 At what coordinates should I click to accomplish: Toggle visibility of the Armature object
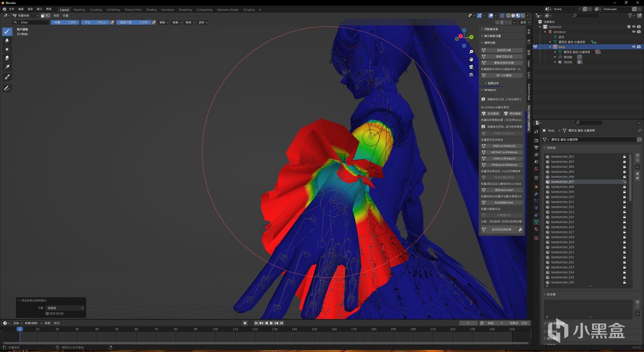point(633,32)
